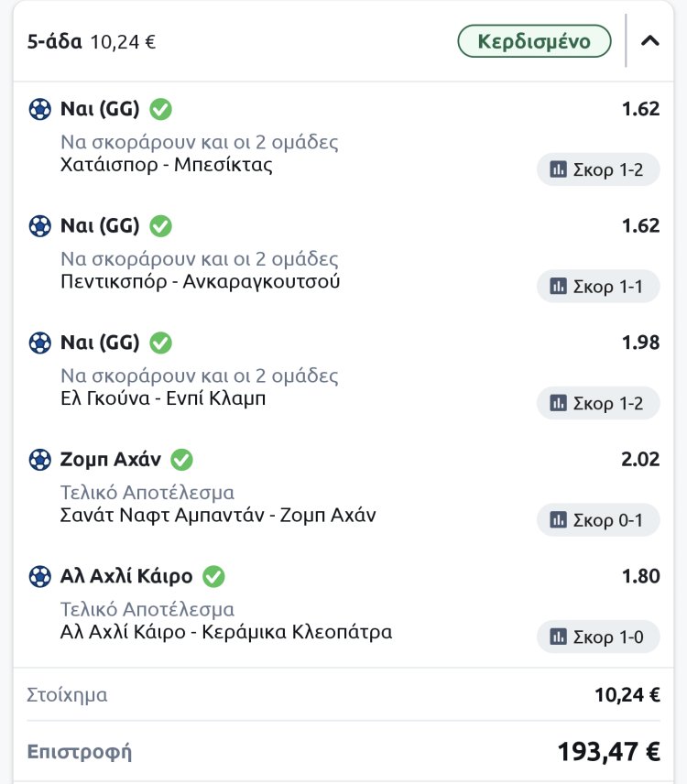Click the green checkmark on Πεντικσπόρ GG selection

(161, 226)
